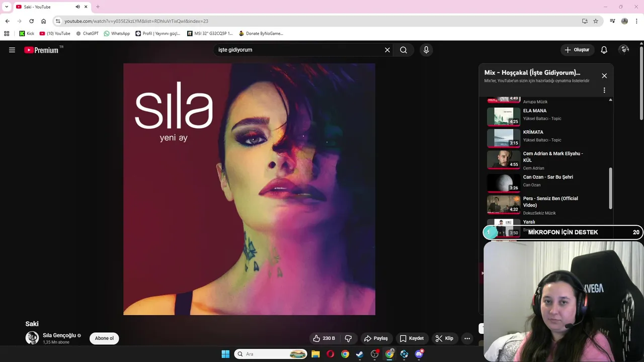The height and width of the screenshot is (362, 644).
Task: Start voice search with the microphone
Action: tap(426, 50)
